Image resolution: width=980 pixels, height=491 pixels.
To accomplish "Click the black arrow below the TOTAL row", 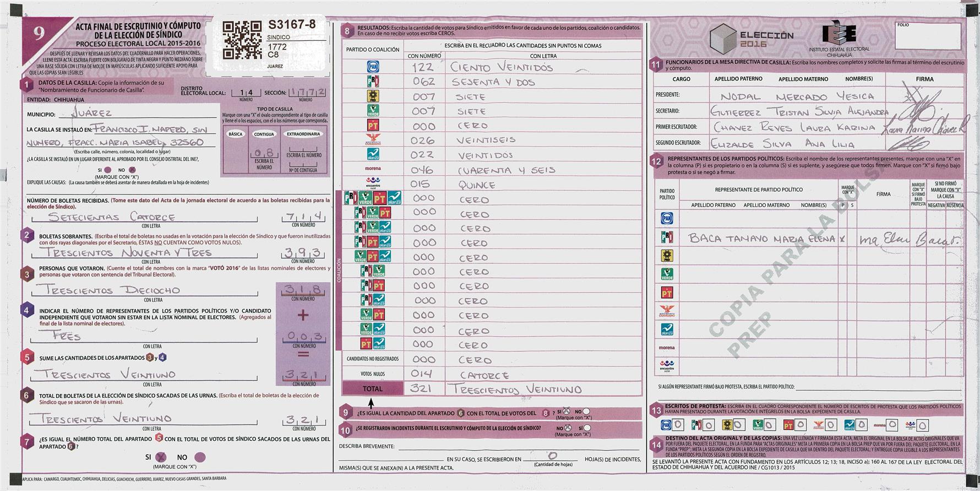I will coord(371,402).
